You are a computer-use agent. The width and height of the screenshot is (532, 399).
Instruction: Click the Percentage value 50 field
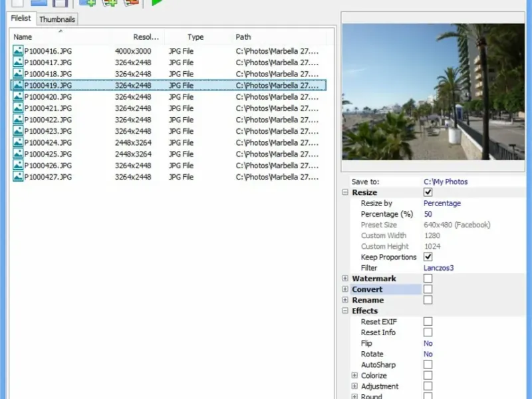pyautogui.click(x=428, y=214)
